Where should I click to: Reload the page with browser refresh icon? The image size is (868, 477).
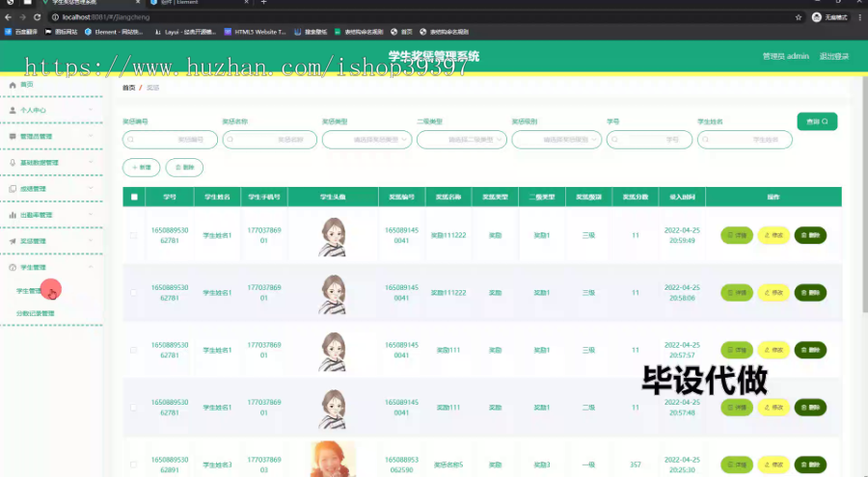coord(37,17)
